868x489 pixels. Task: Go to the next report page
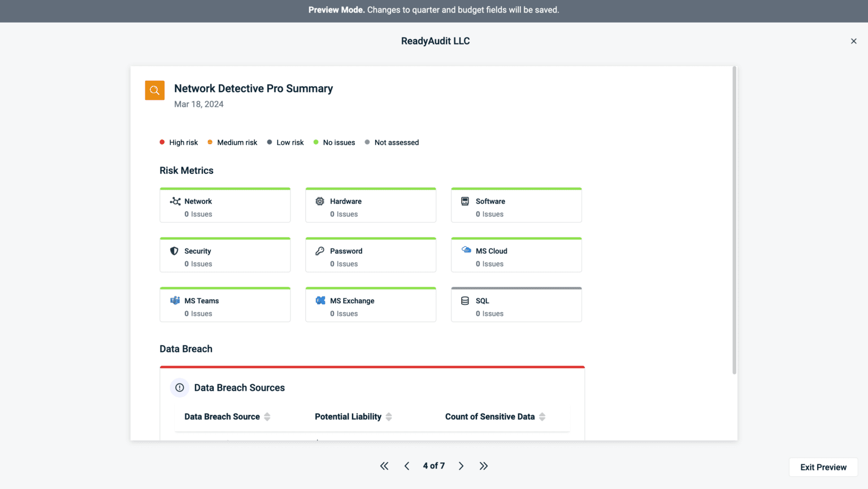coord(461,465)
